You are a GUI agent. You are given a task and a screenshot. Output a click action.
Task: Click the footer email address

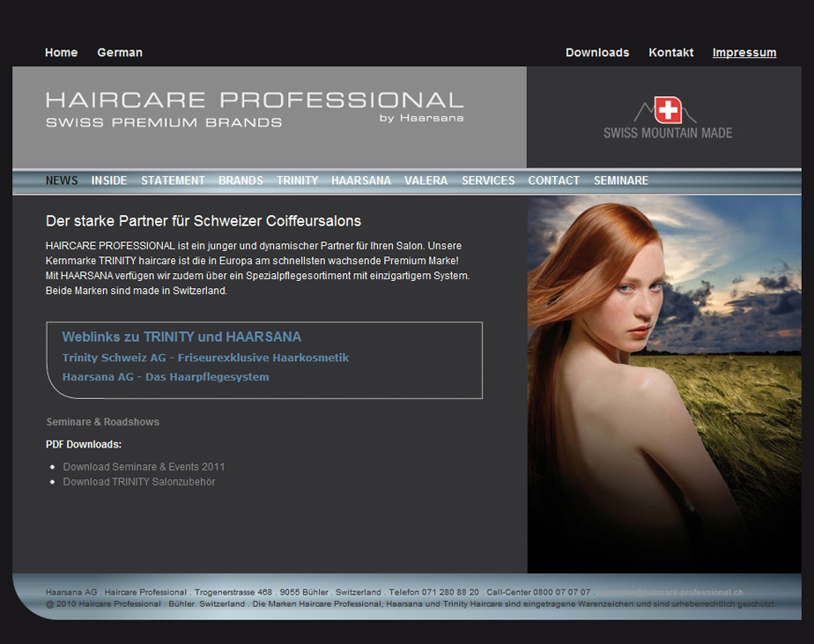tap(670, 592)
